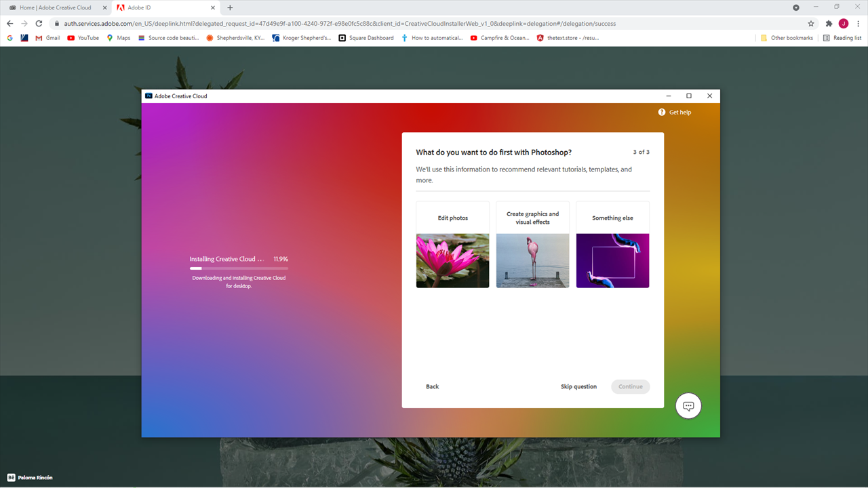The width and height of the screenshot is (868, 488).
Task: Open the Chrome profile avatar J
Action: [844, 23]
